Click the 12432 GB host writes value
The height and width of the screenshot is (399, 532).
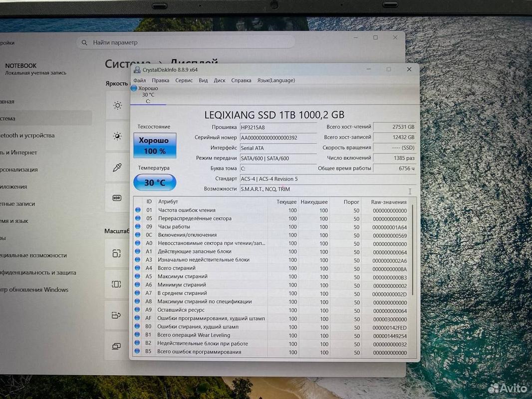395,137
